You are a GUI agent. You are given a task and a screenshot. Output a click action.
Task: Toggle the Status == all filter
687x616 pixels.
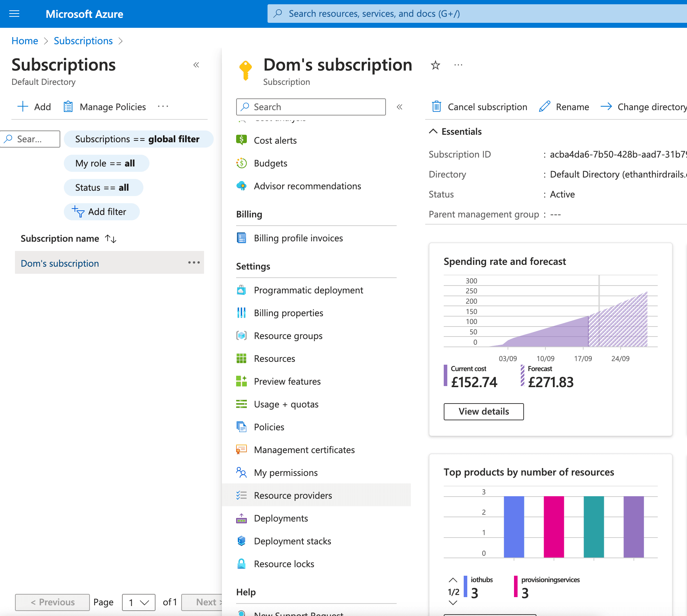tap(103, 188)
